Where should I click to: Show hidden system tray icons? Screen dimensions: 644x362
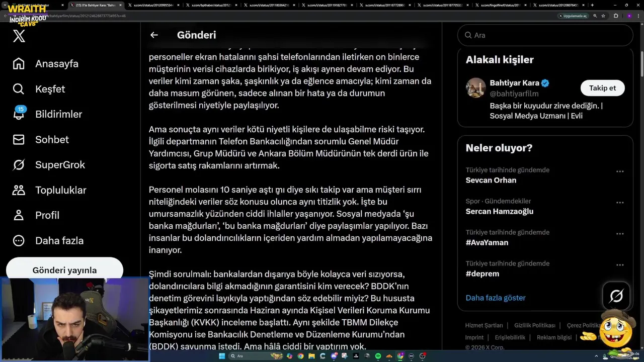597,356
